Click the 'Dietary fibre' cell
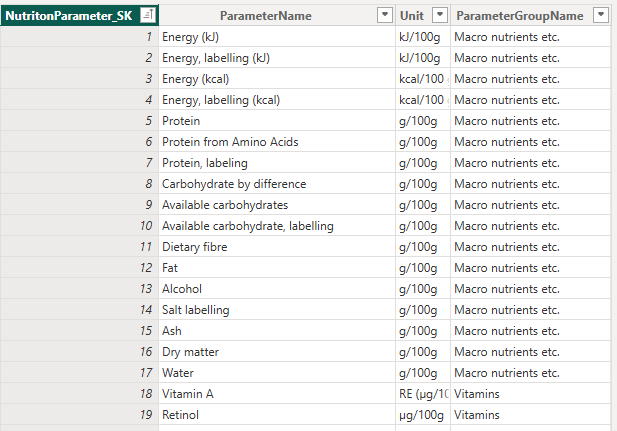The height and width of the screenshot is (431, 617). click(277, 247)
